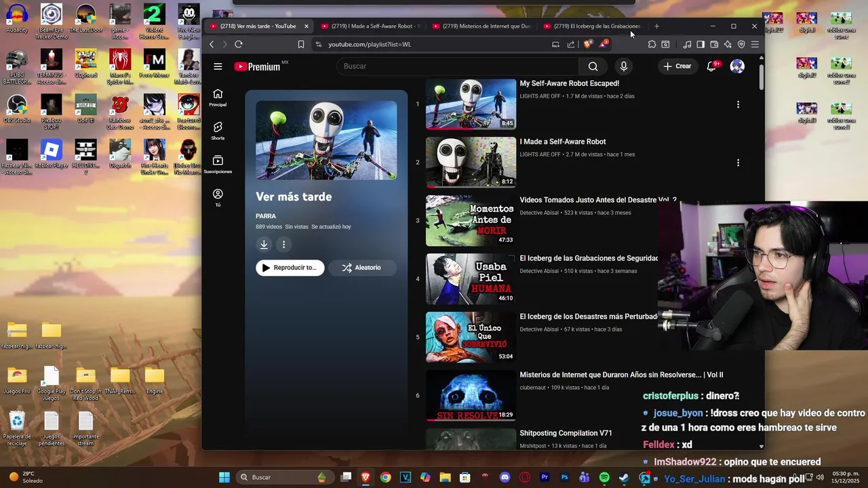Switch to Misterios de Internet browser tab
Viewport: 868px width, 488px height.
(481, 26)
